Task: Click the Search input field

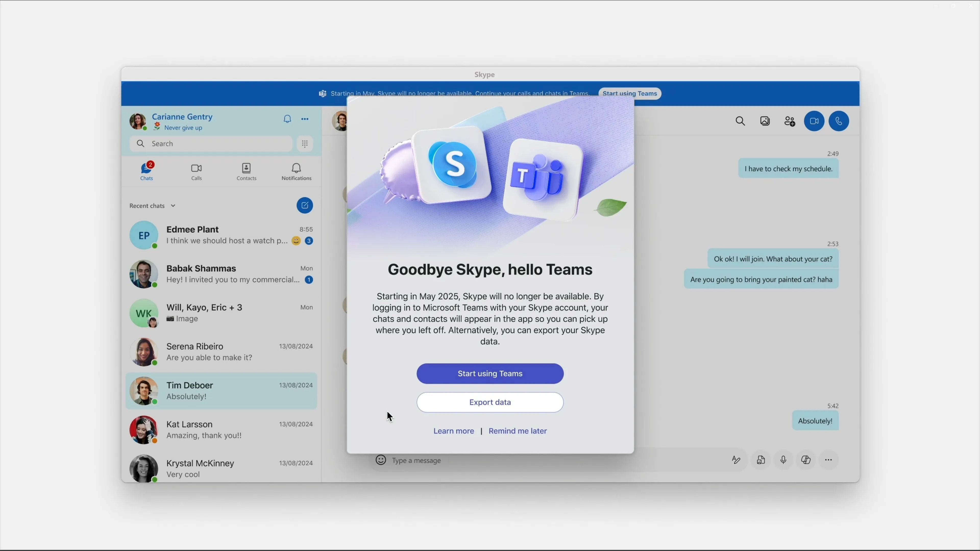Action: 217,144
